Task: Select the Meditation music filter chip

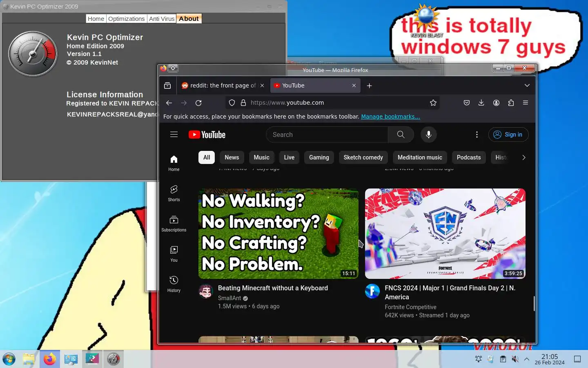Action: point(420,157)
